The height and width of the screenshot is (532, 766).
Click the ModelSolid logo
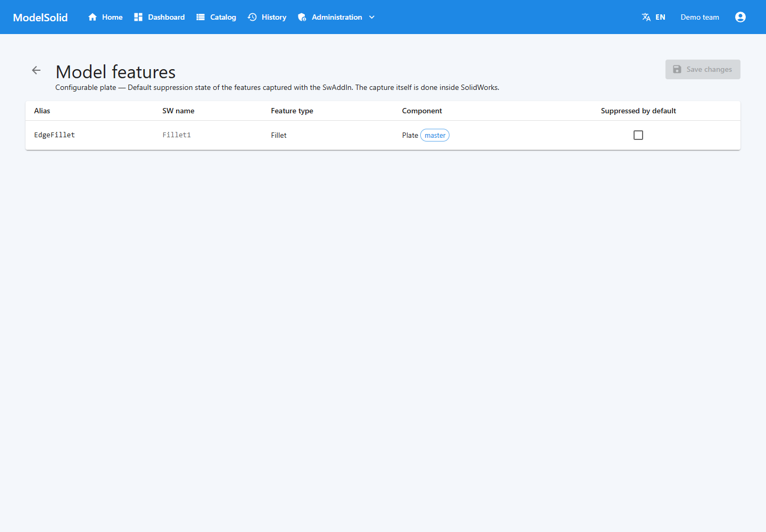pyautogui.click(x=40, y=17)
